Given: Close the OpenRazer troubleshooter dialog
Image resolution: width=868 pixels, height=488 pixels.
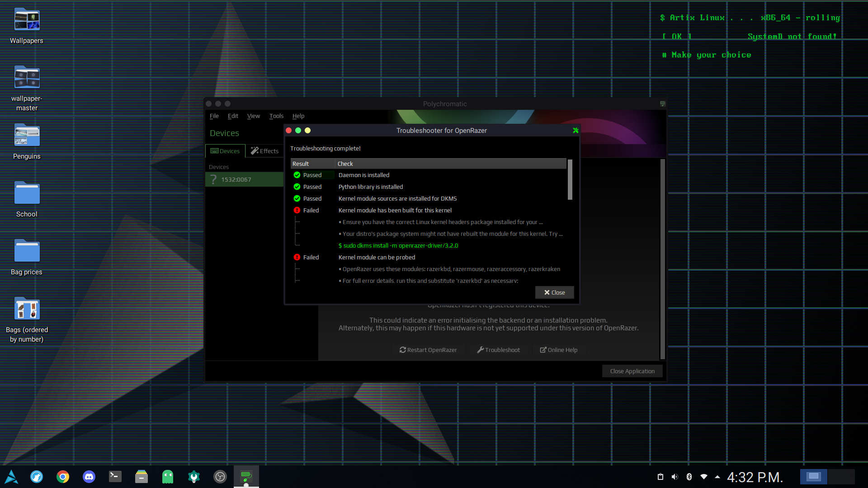Looking at the screenshot, I should (554, 292).
